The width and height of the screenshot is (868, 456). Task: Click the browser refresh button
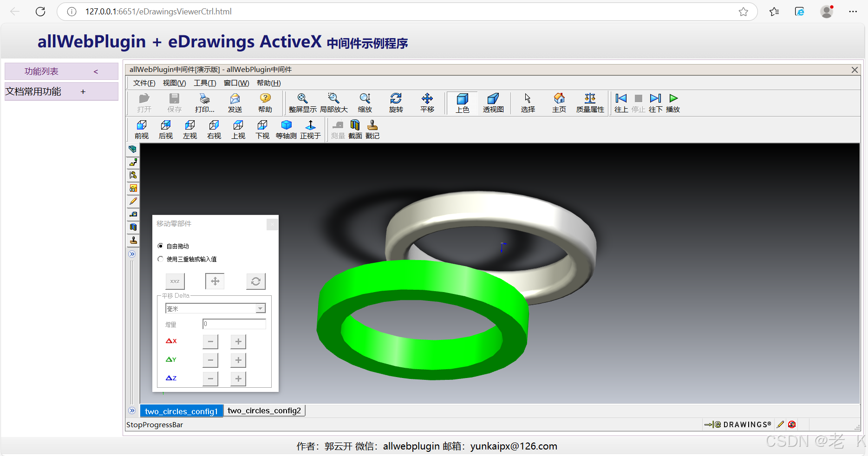point(40,12)
